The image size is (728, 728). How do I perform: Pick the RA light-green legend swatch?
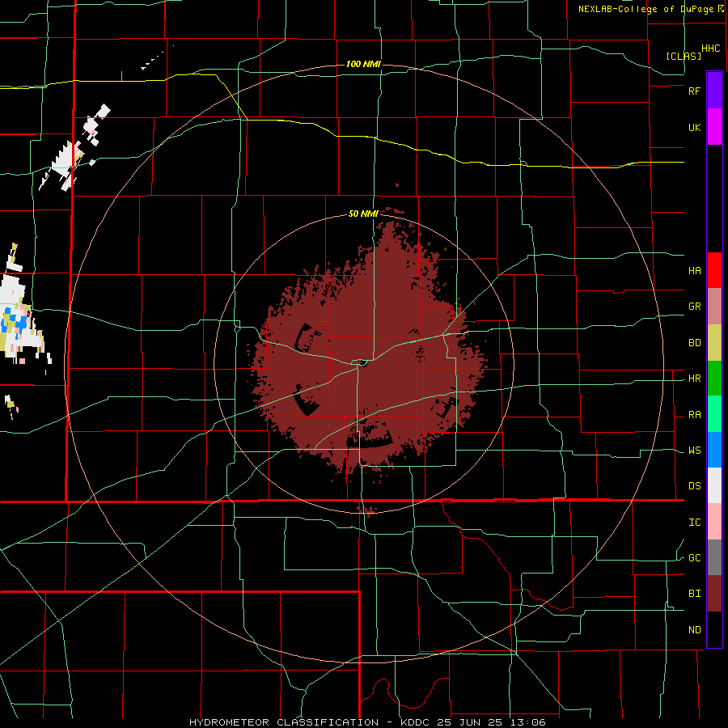(x=714, y=414)
